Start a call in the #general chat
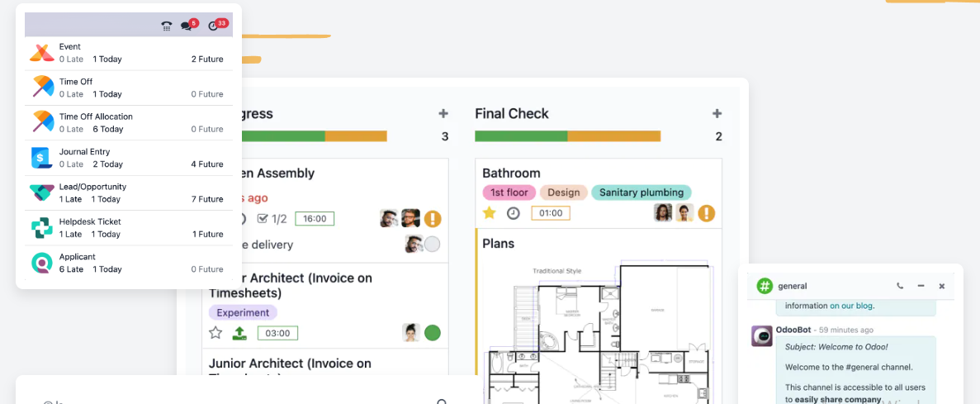 tap(900, 286)
